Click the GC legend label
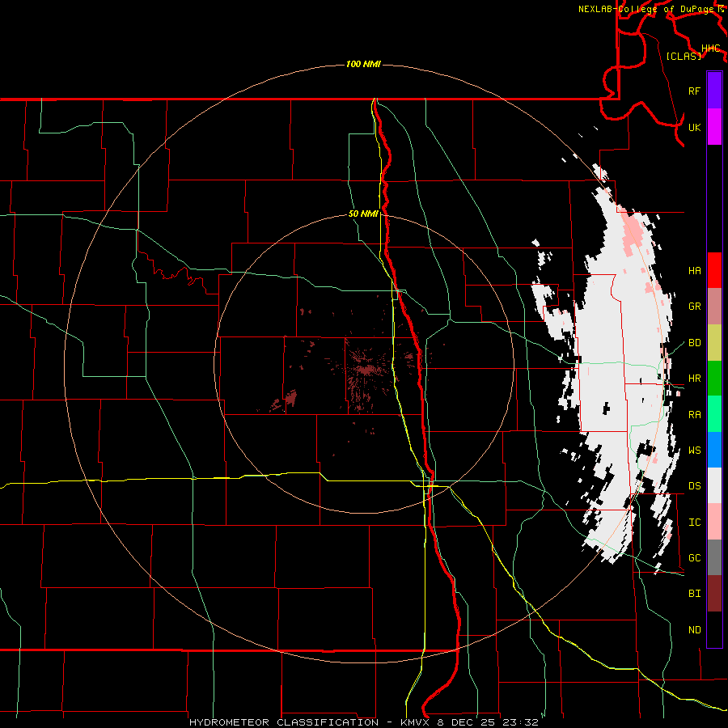This screenshot has width=728, height=728. [x=694, y=558]
